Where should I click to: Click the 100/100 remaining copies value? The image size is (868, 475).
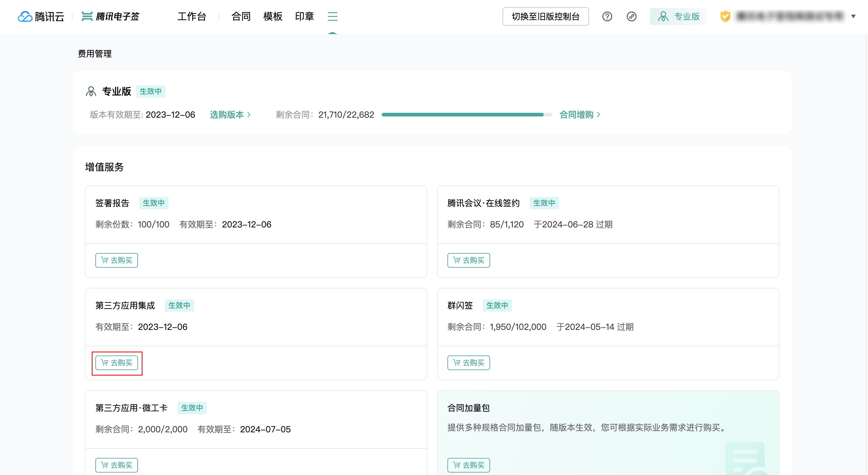tap(154, 224)
